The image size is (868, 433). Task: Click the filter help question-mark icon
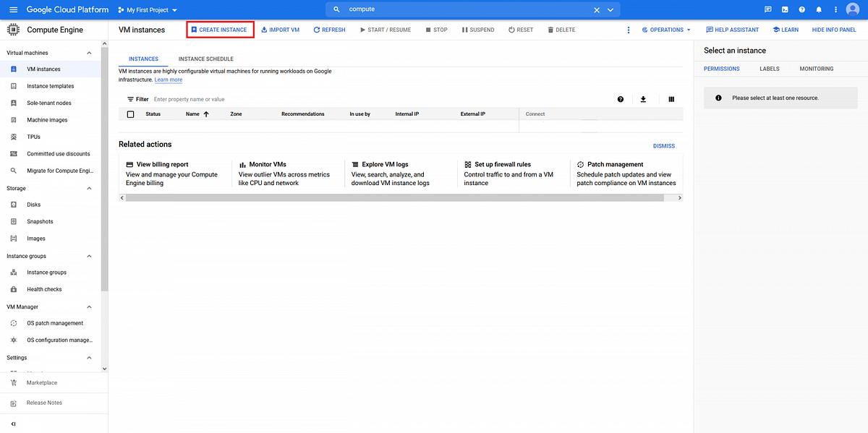point(620,99)
